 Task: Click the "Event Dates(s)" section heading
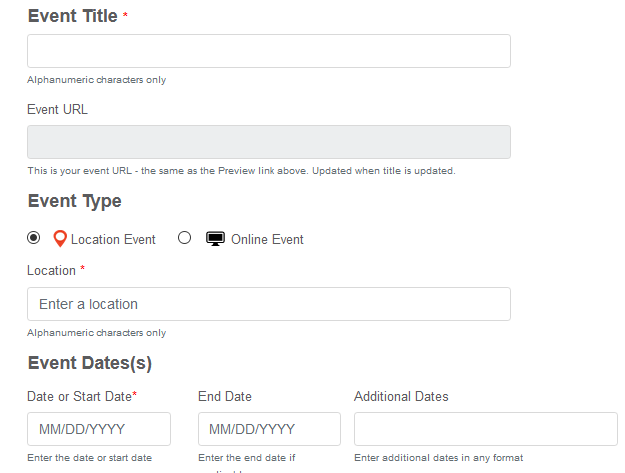coord(90,363)
